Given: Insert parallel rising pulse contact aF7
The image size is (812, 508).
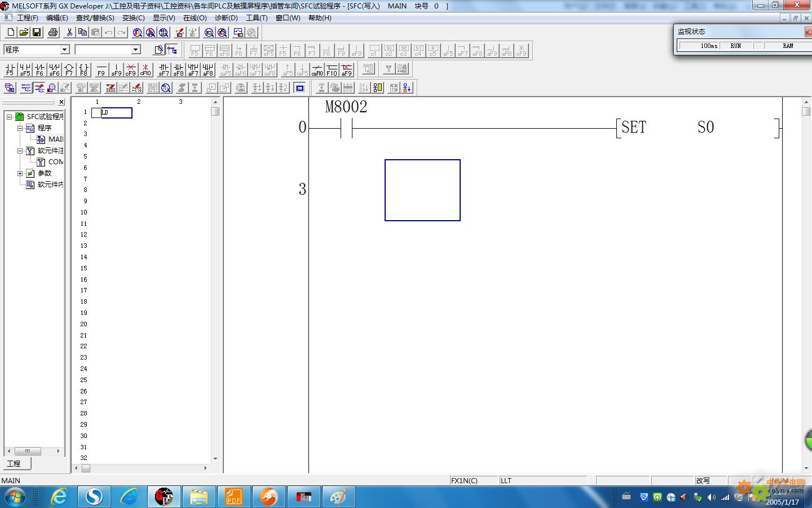Looking at the screenshot, I should [193, 70].
